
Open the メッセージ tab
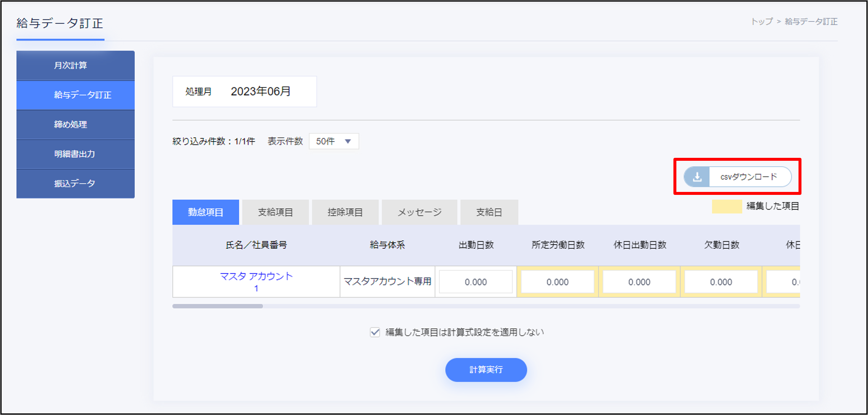(419, 212)
